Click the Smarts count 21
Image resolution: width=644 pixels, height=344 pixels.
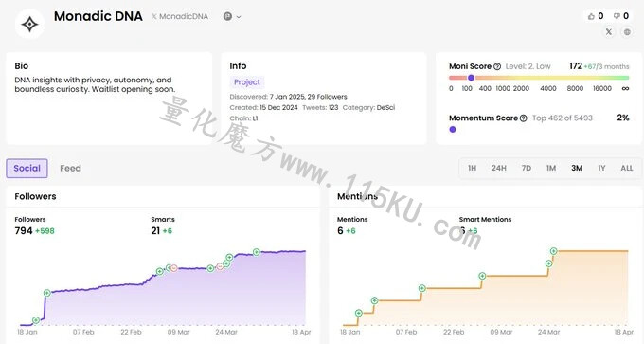point(155,231)
